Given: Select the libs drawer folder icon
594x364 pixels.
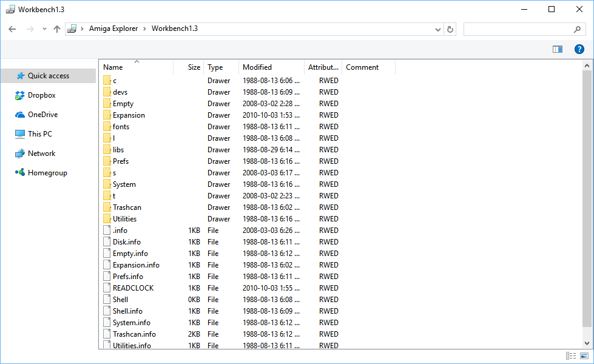Looking at the screenshot, I should pos(107,150).
